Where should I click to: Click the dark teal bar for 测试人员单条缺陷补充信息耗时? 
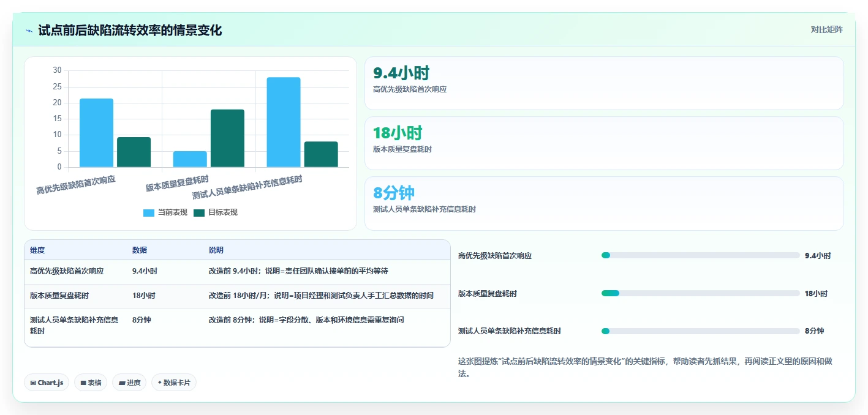[x=321, y=154]
